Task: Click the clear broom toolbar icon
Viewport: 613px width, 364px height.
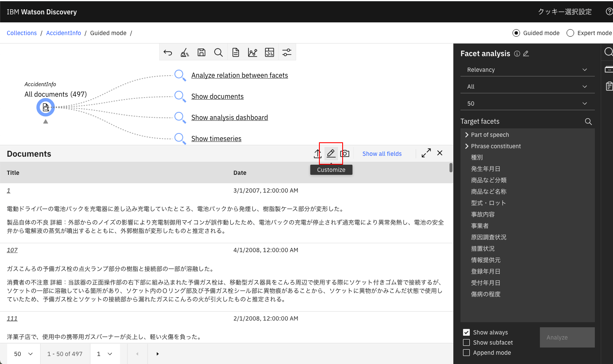Action: [x=185, y=52]
